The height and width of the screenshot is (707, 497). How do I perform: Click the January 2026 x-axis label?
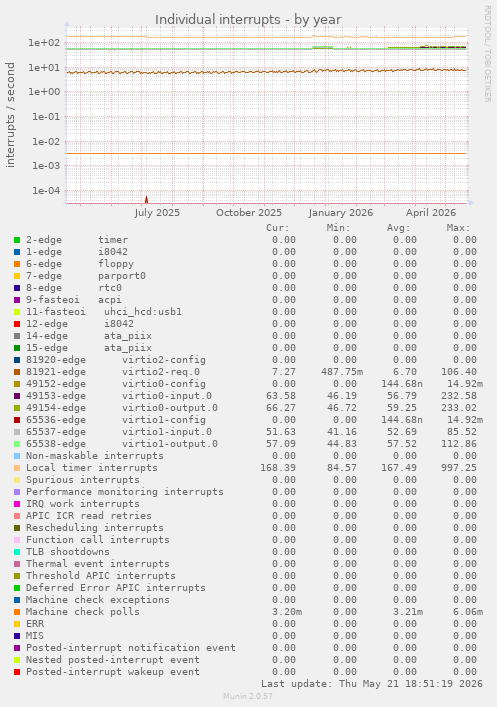341,212
